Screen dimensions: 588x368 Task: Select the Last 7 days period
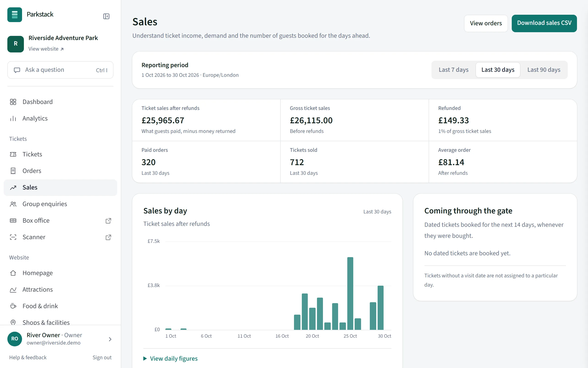click(x=453, y=70)
